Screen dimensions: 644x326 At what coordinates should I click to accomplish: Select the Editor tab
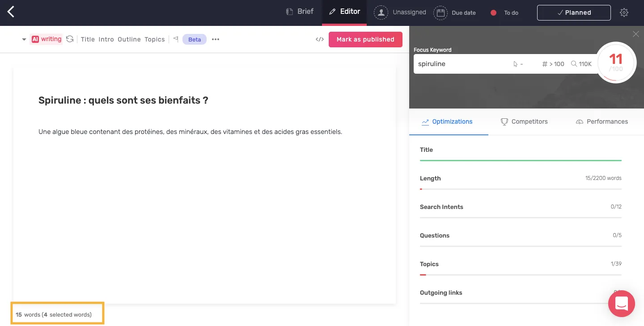[344, 12]
